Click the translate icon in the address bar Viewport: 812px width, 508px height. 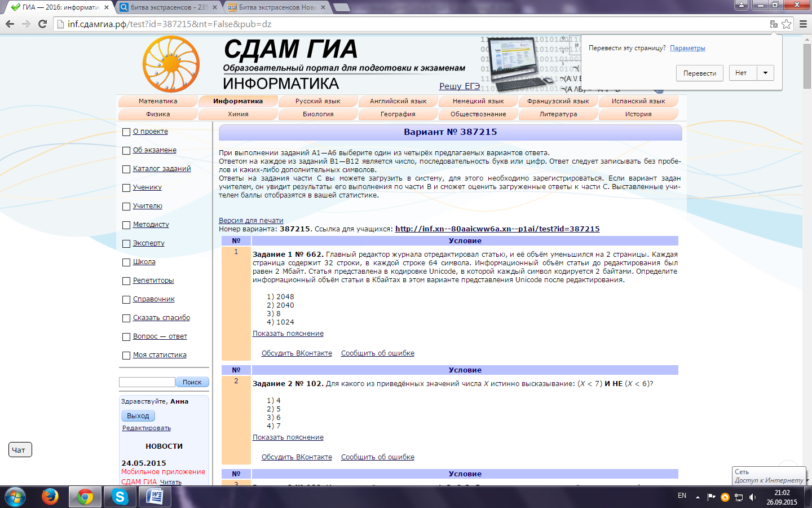[774, 24]
